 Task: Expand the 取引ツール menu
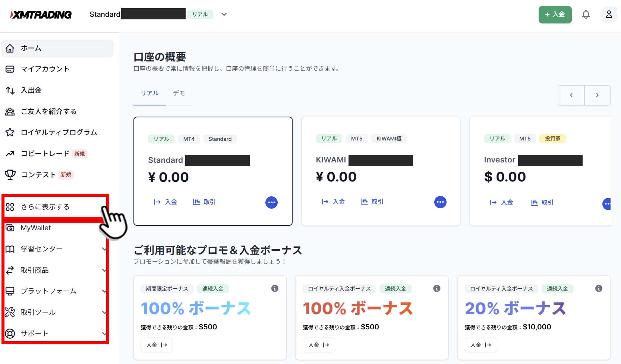point(104,312)
